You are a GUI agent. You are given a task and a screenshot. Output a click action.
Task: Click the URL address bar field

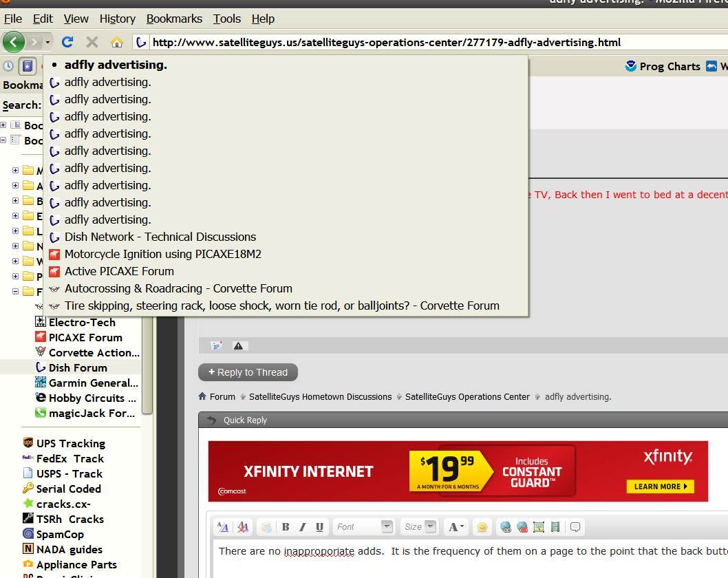413,42
